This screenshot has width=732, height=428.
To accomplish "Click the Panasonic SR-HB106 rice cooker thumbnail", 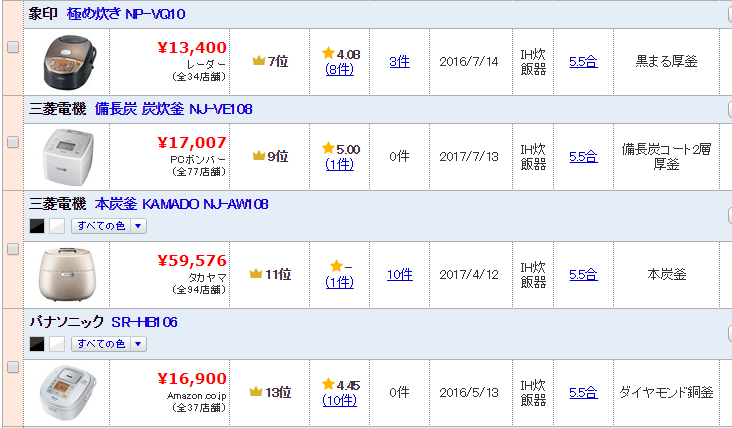I will click(67, 393).
